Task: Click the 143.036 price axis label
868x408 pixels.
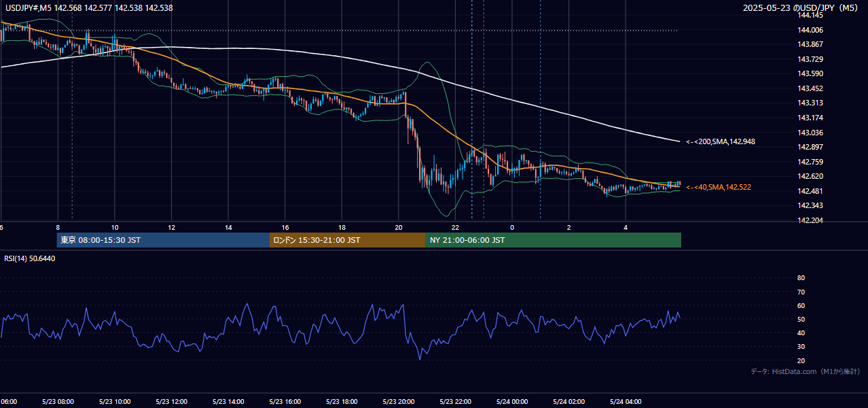Action: (810, 133)
